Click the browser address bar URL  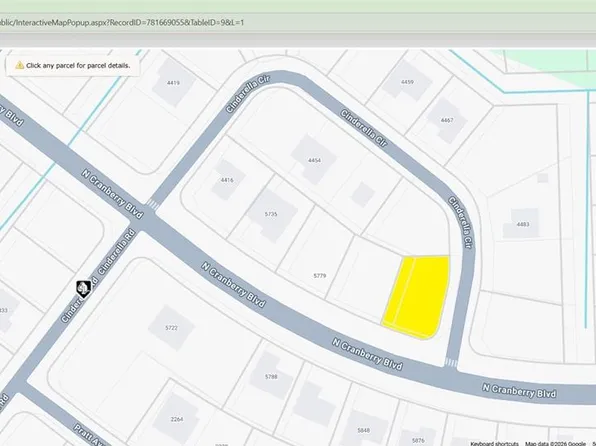click(x=122, y=22)
